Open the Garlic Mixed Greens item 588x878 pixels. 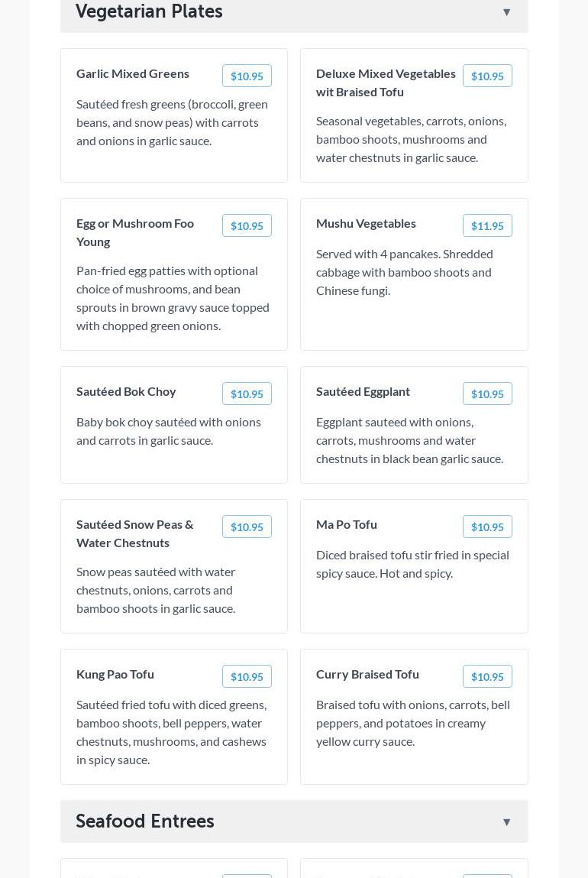[x=133, y=74]
